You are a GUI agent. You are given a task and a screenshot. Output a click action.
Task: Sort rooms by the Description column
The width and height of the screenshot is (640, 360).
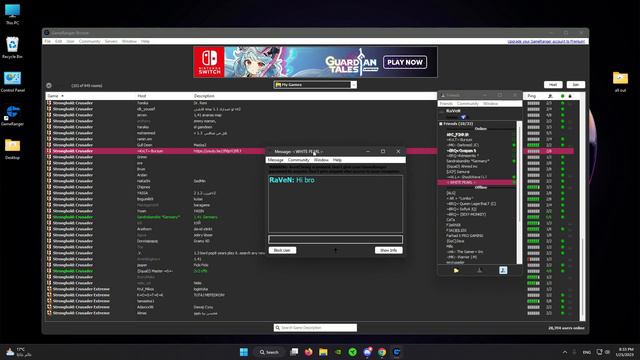204,96
